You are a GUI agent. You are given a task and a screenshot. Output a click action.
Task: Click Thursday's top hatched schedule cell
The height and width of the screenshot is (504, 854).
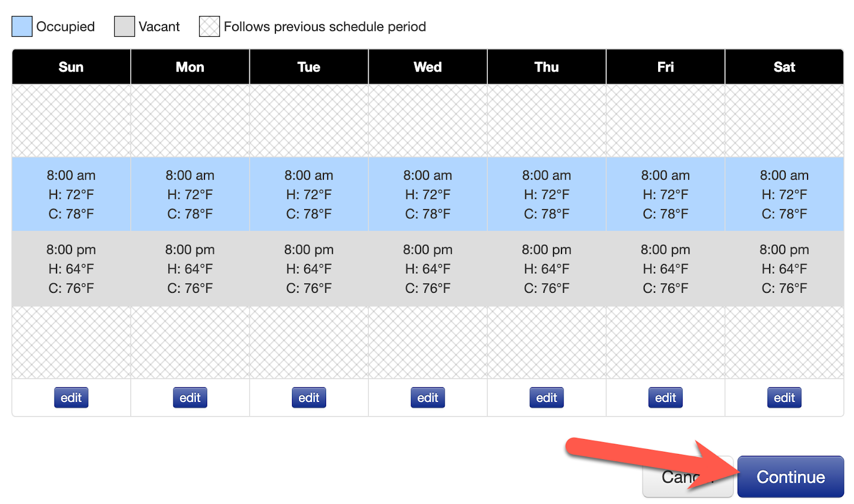[x=547, y=121]
